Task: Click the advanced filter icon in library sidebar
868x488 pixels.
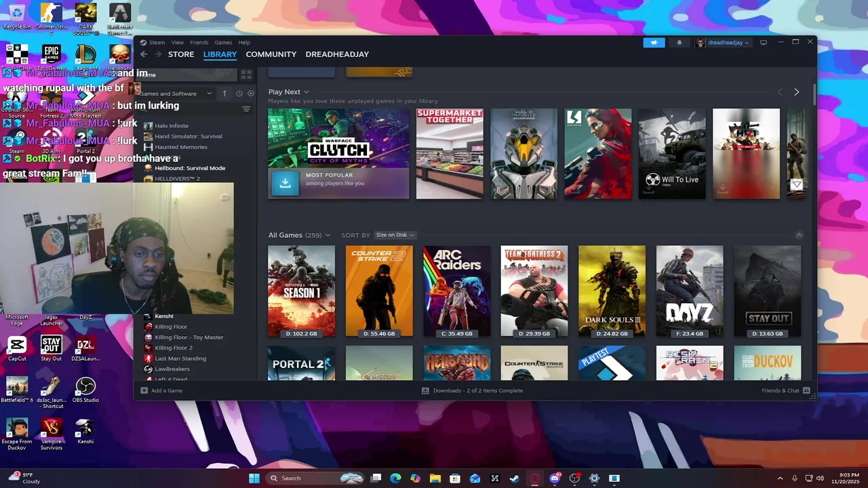Action: [x=246, y=109]
